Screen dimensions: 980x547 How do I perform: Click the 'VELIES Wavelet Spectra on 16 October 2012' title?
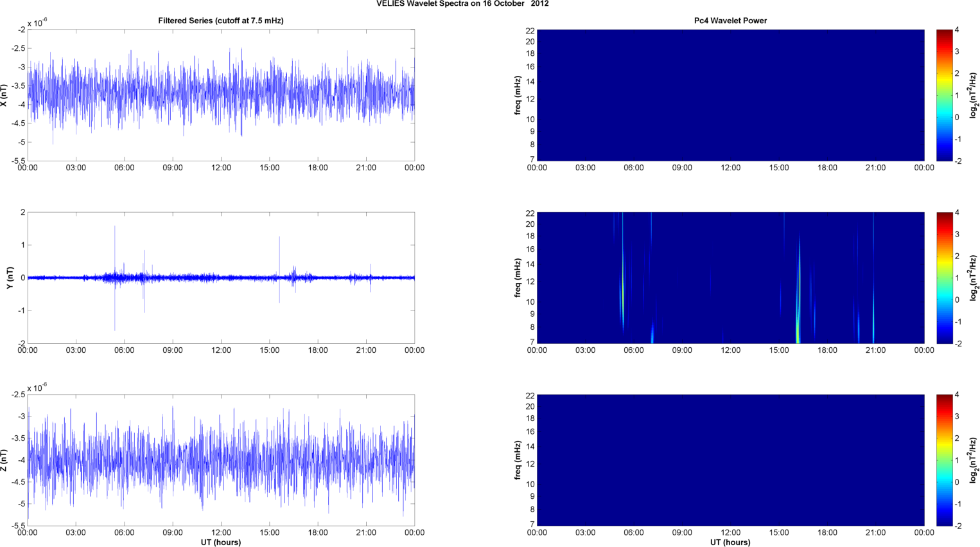(x=462, y=4)
